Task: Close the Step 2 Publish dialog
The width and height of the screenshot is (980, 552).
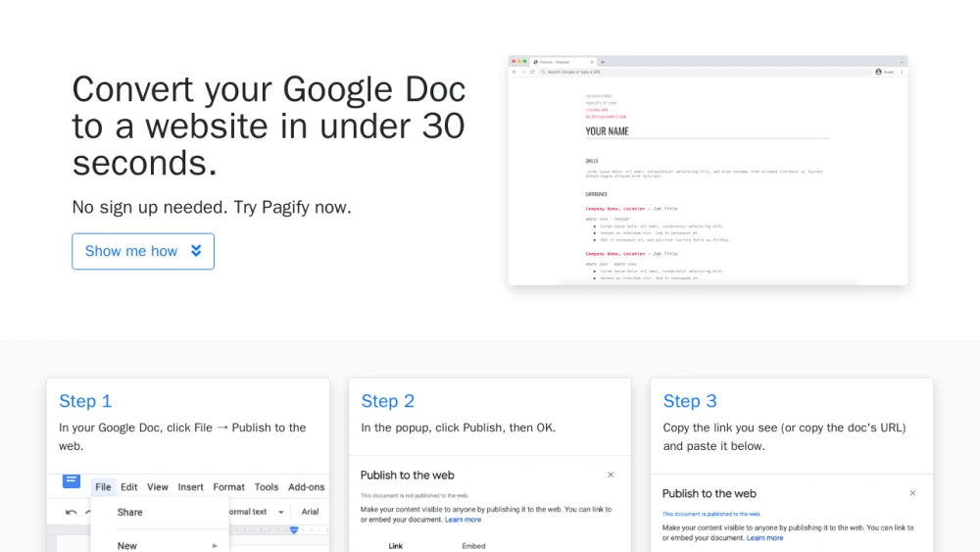Action: pos(611,475)
